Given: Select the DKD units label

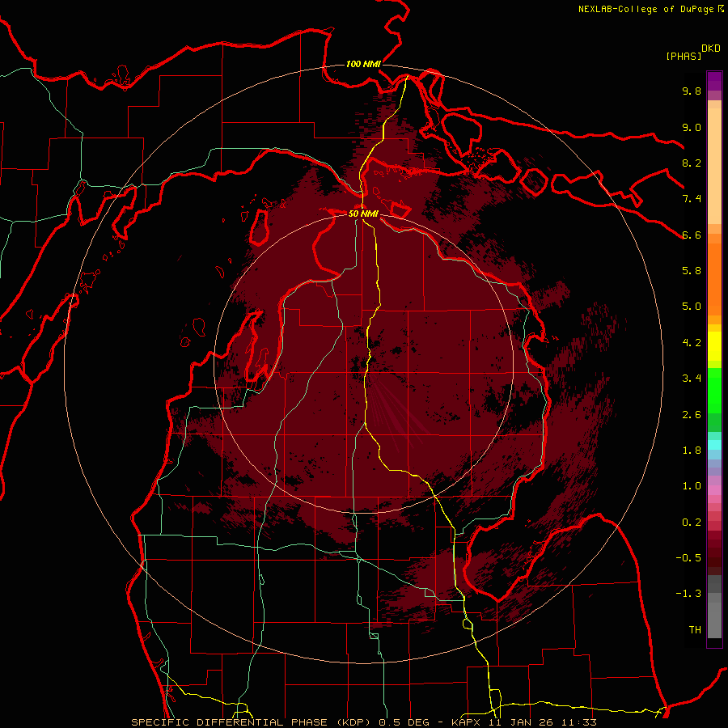Looking at the screenshot, I should (x=711, y=49).
